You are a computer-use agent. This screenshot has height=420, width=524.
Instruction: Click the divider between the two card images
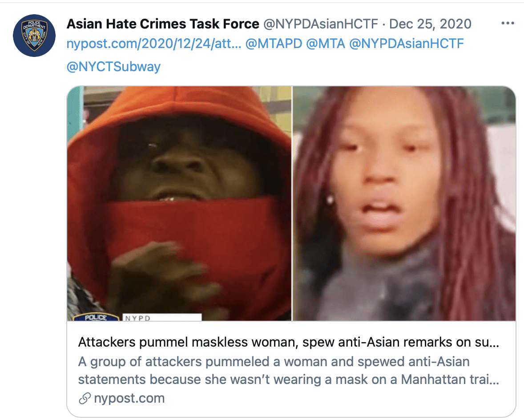coord(292,203)
